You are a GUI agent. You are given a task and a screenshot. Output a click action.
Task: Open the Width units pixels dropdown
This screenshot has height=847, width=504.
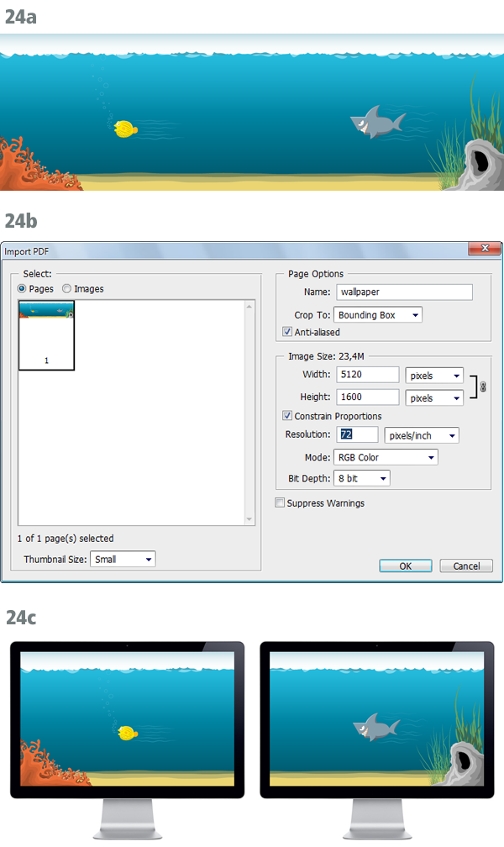pyautogui.click(x=434, y=376)
